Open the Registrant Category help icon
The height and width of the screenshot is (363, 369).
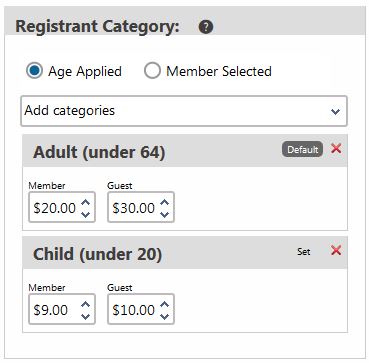tap(206, 27)
